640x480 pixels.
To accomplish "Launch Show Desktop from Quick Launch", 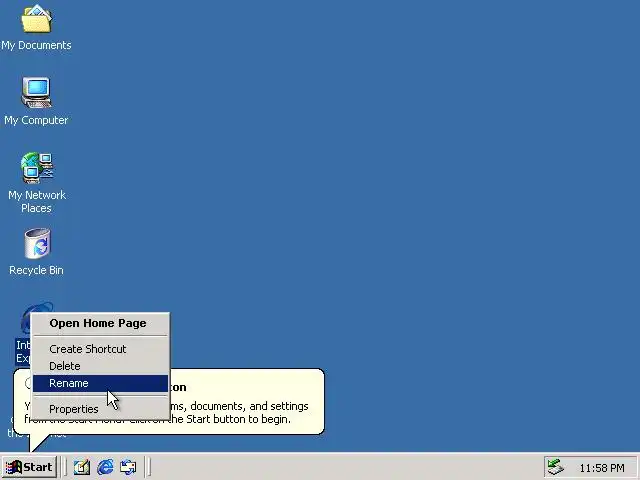I will 82,467.
